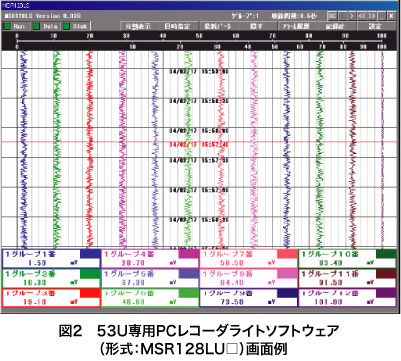Click the single > forward arrow button
This screenshot has width=401, height=361.
(351, 16)
